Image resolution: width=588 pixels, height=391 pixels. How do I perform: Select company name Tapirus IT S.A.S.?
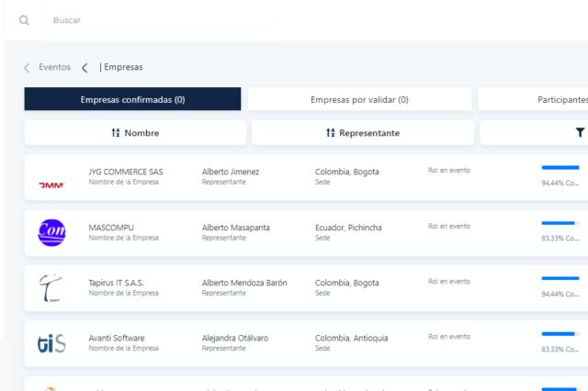[x=117, y=283]
